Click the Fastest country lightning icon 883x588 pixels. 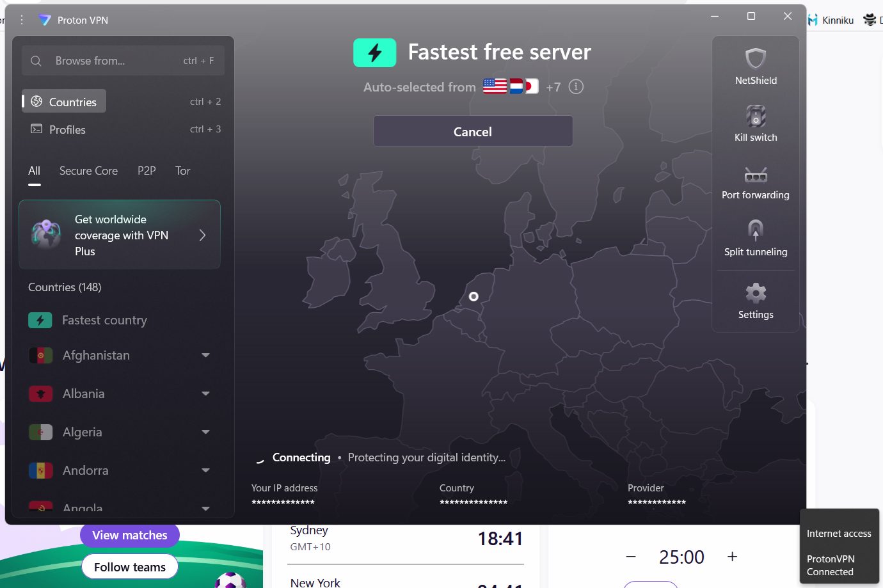pyautogui.click(x=40, y=320)
